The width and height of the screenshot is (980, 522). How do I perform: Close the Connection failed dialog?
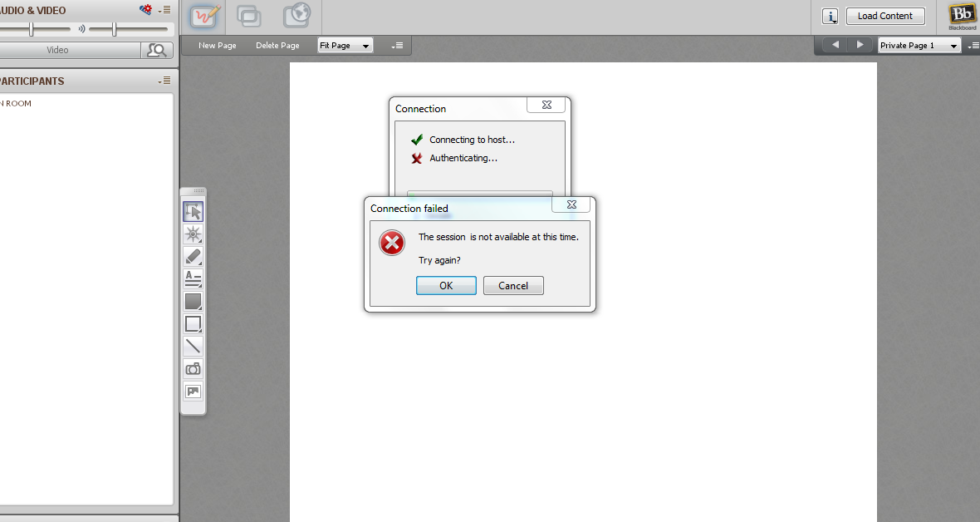571,204
